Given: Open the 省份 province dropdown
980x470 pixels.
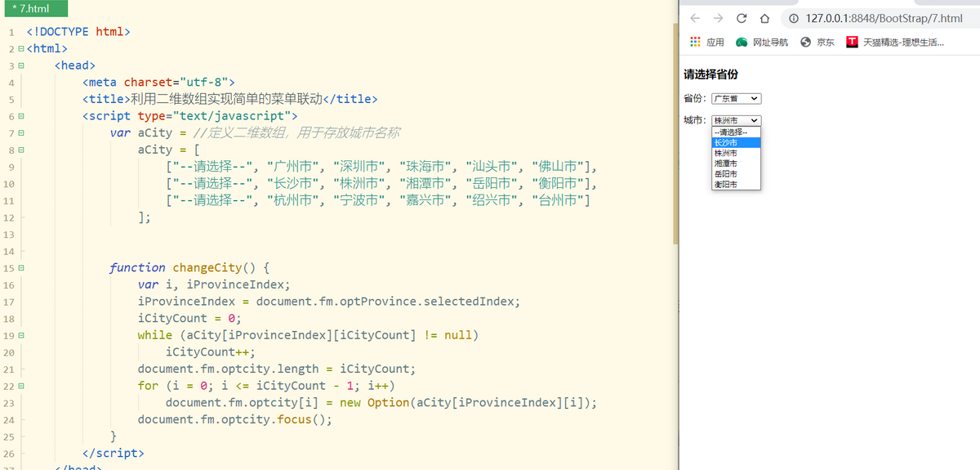Looking at the screenshot, I should pyautogui.click(x=736, y=98).
